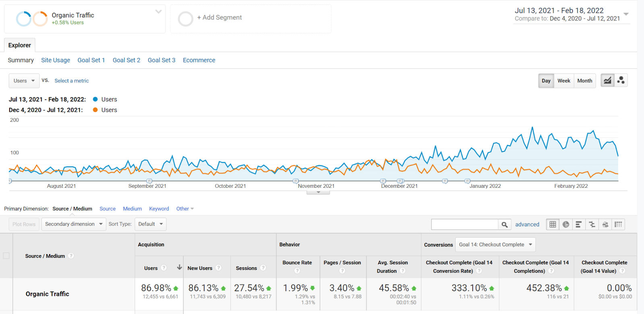Open help icon for Users column

(164, 268)
